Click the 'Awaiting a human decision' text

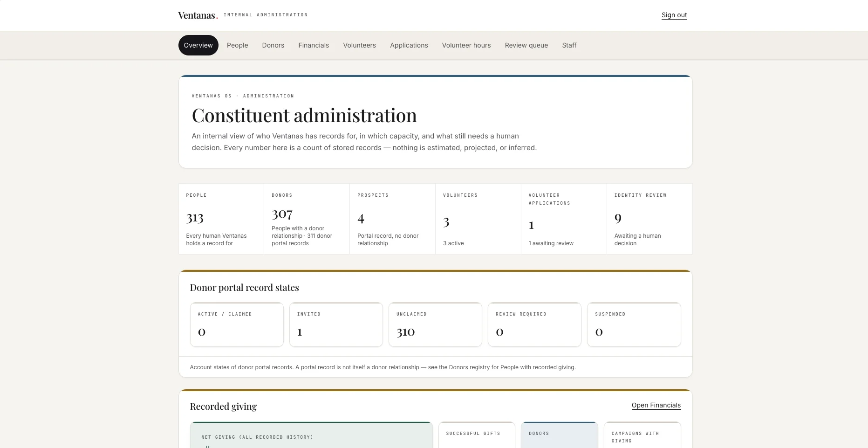tap(637, 240)
